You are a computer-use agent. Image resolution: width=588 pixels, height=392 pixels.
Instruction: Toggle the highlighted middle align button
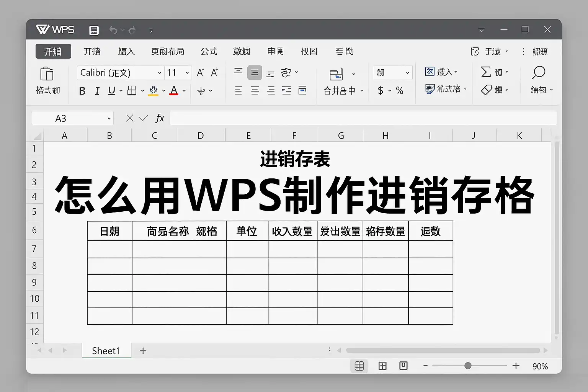point(255,73)
